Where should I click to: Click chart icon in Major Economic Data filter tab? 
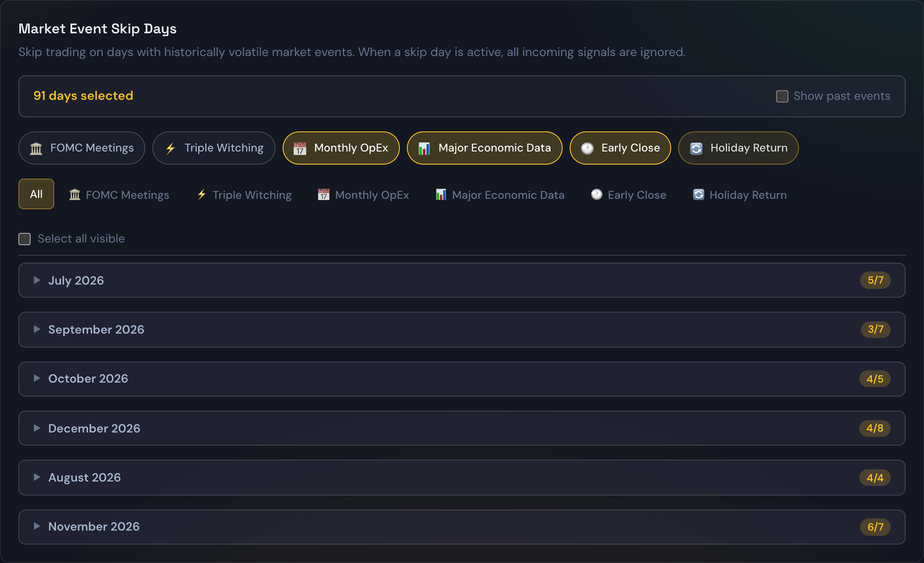tap(441, 195)
